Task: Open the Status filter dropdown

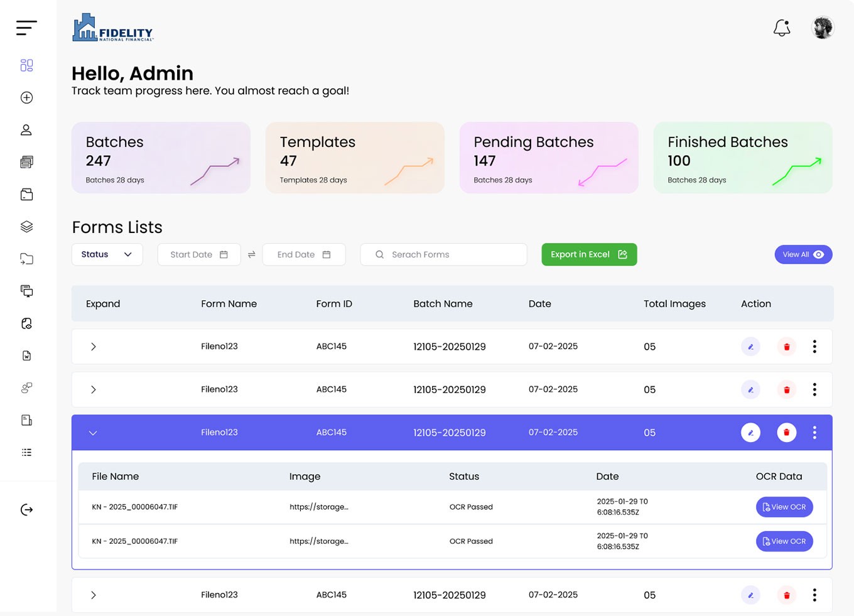Action: [x=107, y=254]
